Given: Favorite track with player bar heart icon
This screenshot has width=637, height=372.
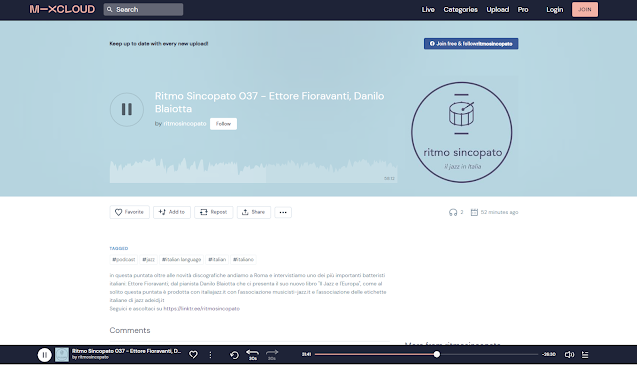Looking at the screenshot, I should 193,355.
